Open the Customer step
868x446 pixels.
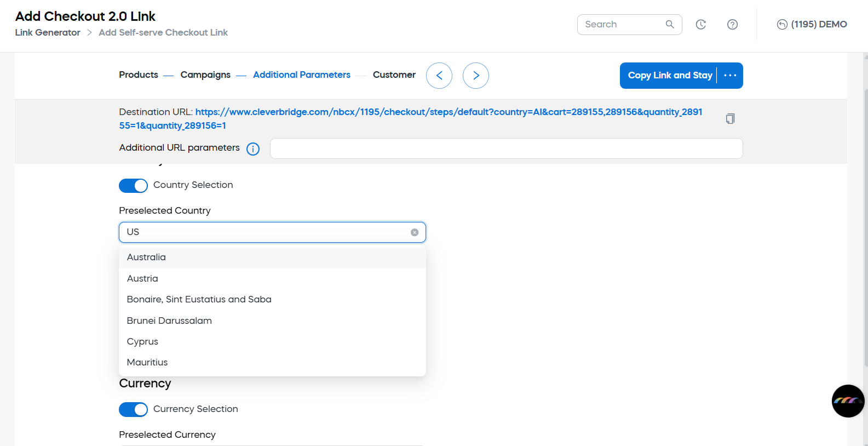click(394, 75)
